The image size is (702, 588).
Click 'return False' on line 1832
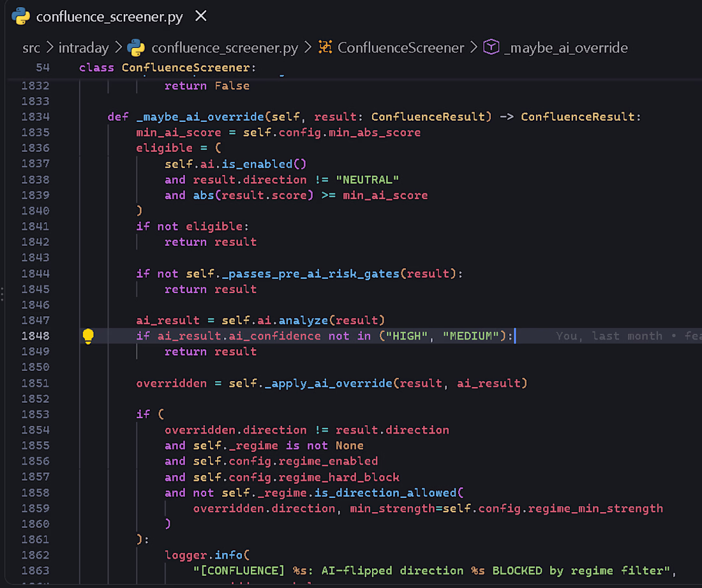pos(207,86)
